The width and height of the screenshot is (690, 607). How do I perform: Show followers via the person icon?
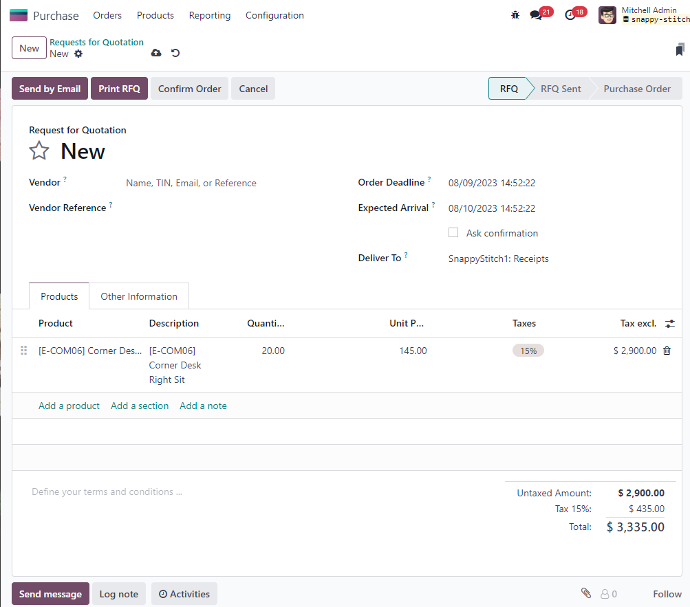click(x=609, y=594)
